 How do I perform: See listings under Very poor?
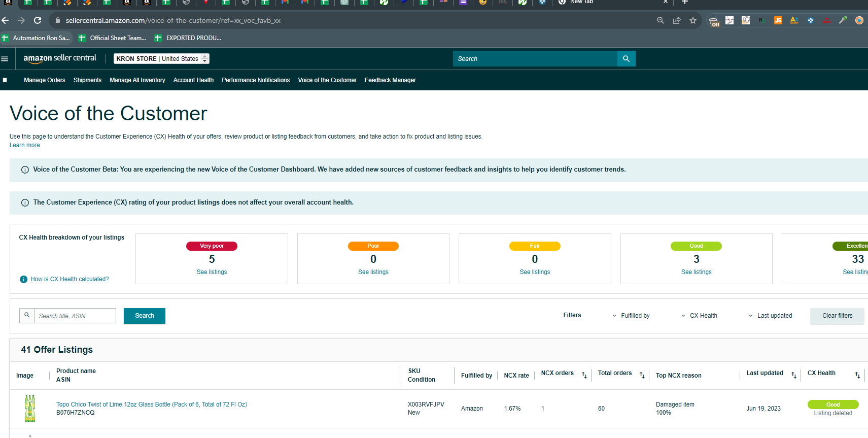click(x=212, y=272)
